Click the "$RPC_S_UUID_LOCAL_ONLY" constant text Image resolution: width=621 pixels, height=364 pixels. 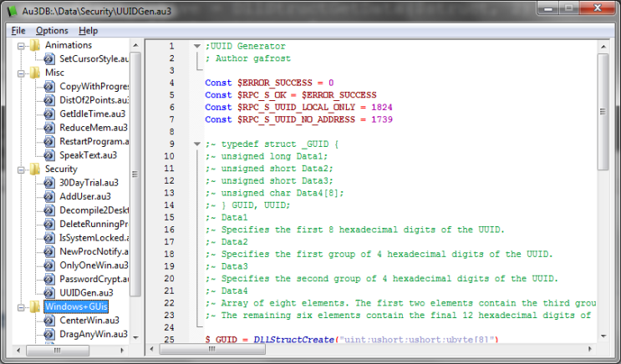tap(296, 107)
